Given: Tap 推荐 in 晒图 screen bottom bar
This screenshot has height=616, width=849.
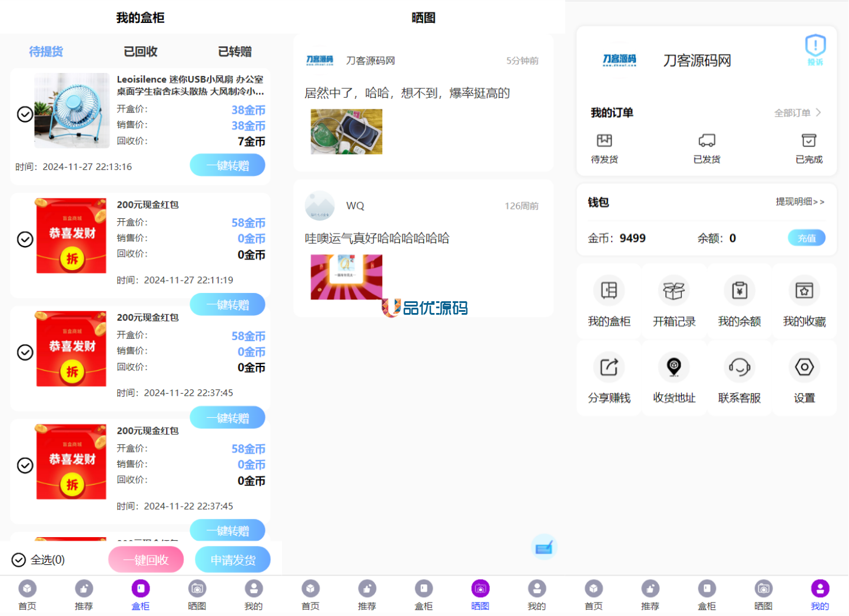Looking at the screenshot, I should click(367, 595).
